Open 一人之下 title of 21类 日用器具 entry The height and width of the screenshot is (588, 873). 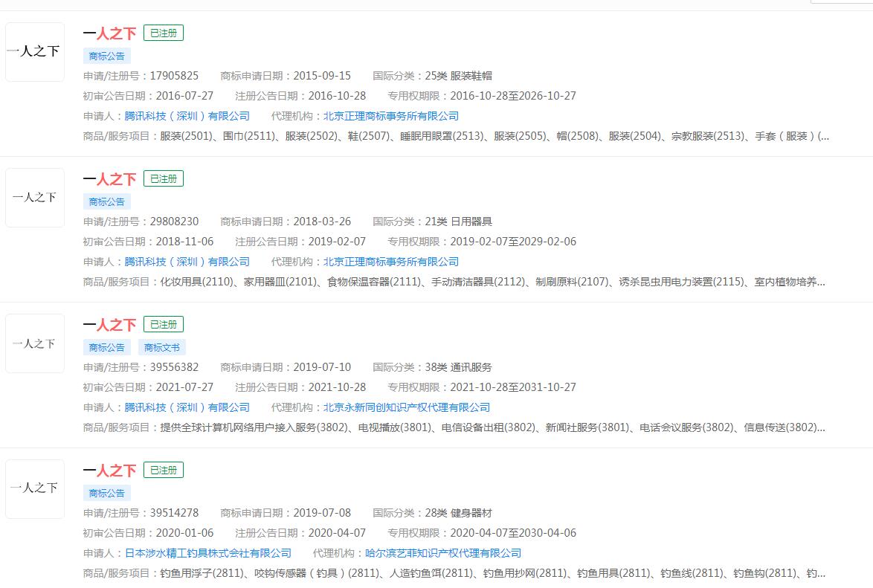[x=109, y=179]
